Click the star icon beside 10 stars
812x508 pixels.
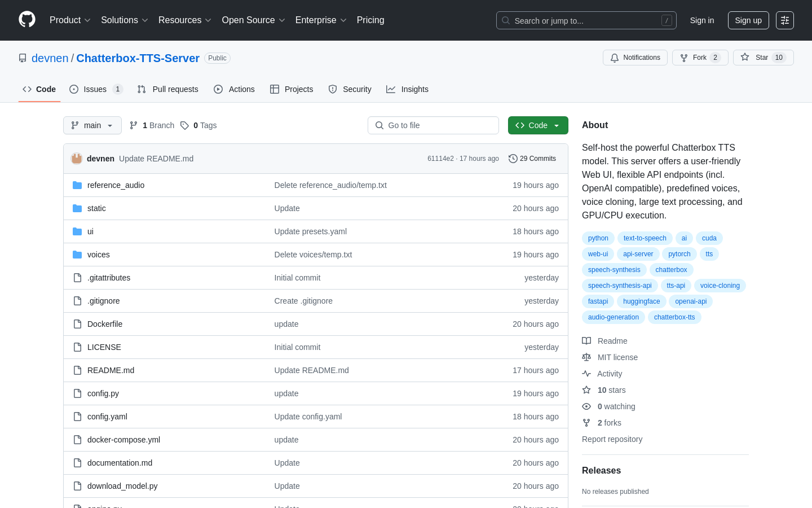tap(586, 390)
